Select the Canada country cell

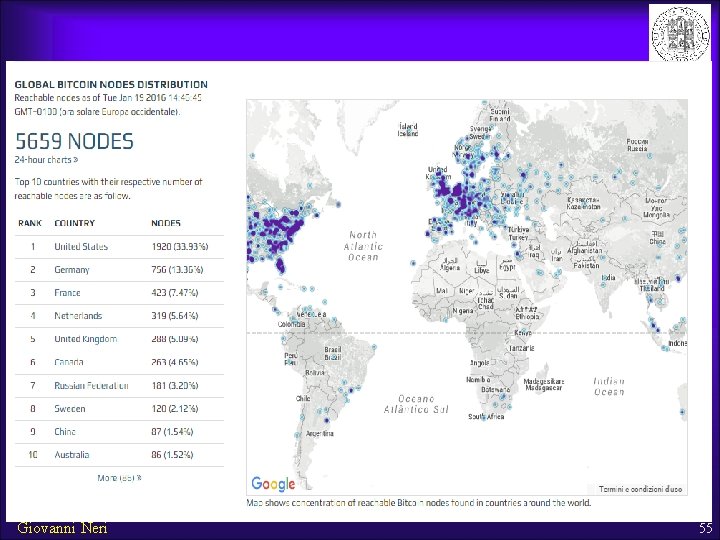pos(69,362)
